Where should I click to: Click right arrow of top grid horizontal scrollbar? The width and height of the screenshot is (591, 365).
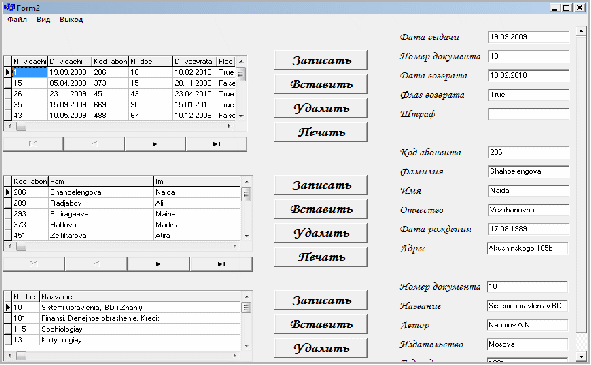coord(229,126)
